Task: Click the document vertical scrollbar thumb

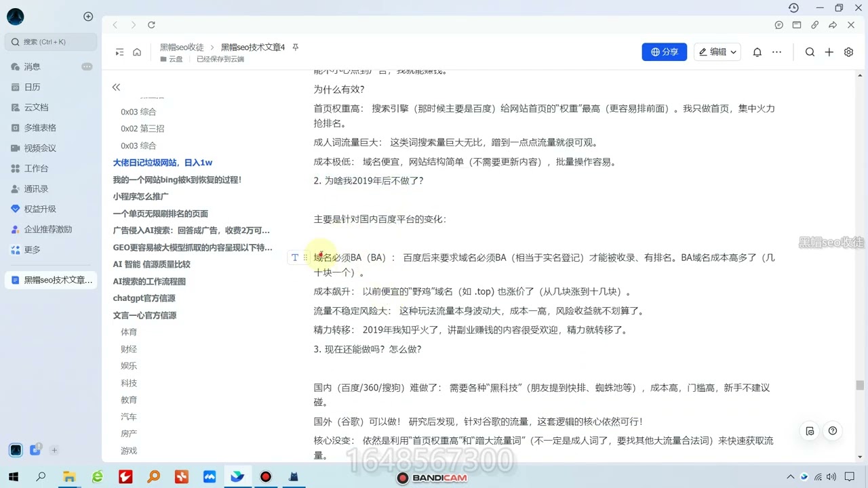Action: tap(860, 385)
